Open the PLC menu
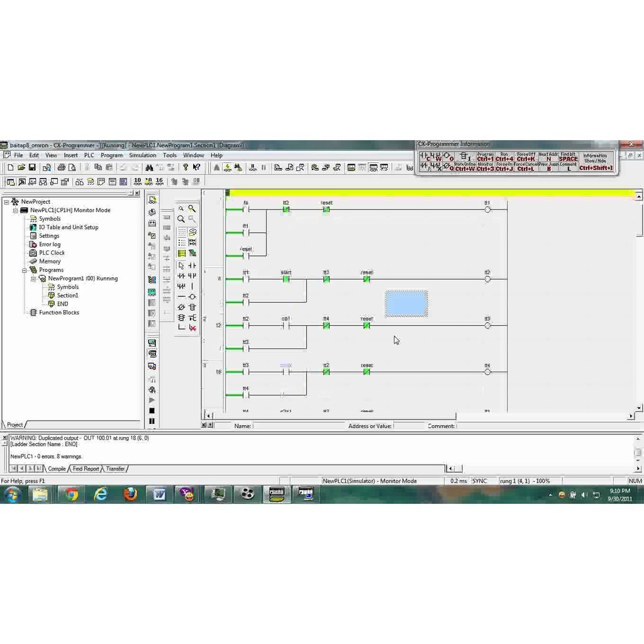Image resolution: width=644 pixels, height=644 pixels. pos(89,155)
